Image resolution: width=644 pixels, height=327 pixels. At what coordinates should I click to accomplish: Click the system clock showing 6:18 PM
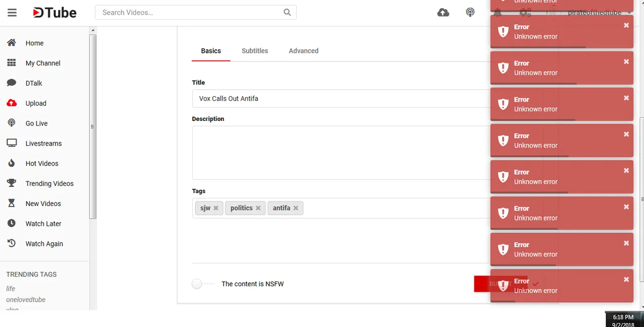click(623, 317)
